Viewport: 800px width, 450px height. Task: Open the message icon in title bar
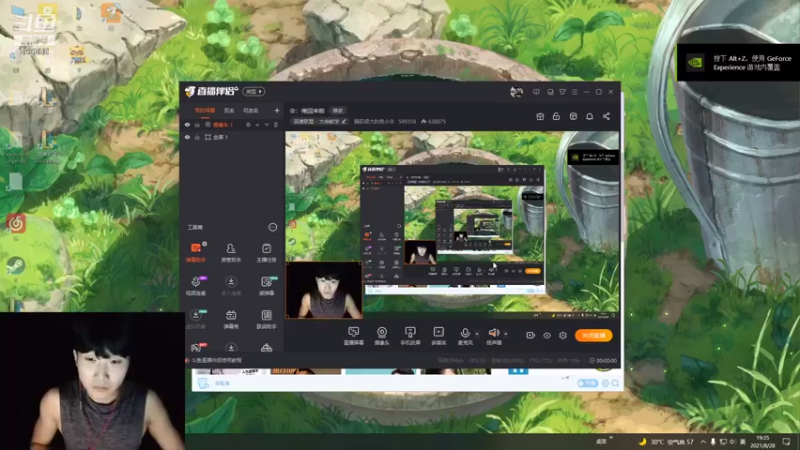[536, 92]
